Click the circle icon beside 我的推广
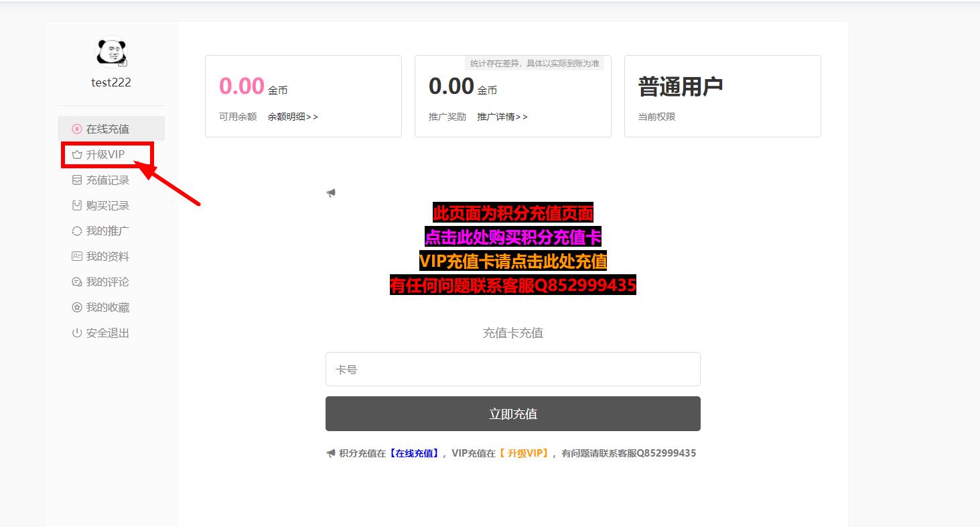The width and height of the screenshot is (980, 527). 77,231
